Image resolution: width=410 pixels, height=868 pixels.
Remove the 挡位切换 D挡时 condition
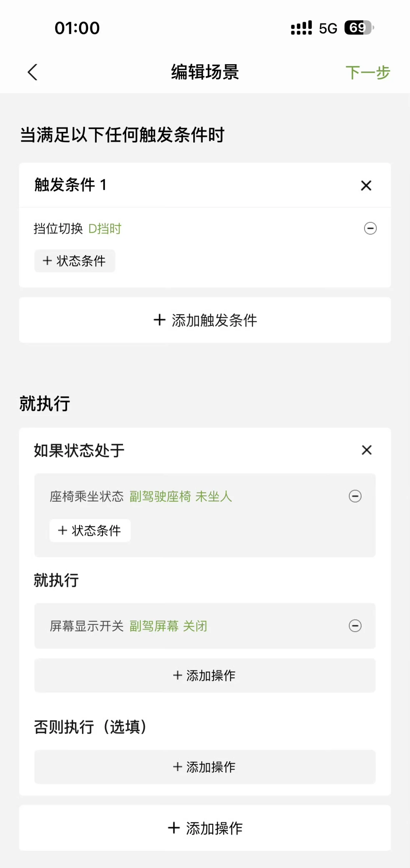pos(370,228)
